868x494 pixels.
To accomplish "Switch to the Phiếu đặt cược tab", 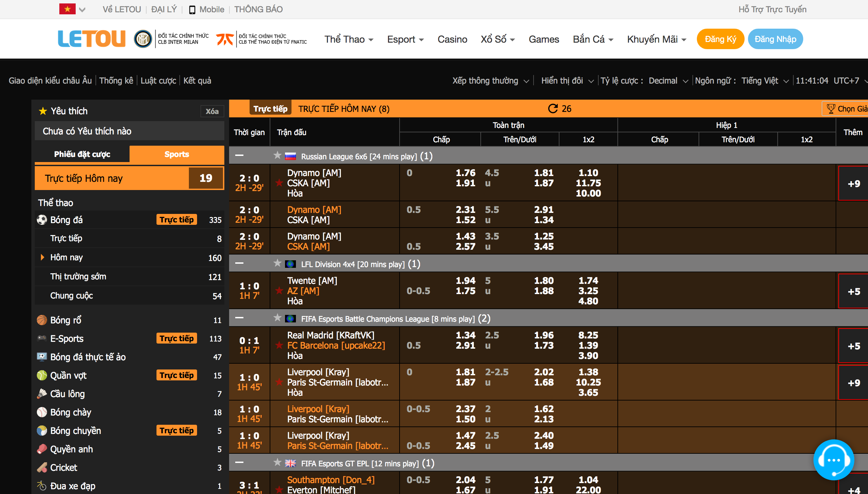I will (x=82, y=154).
